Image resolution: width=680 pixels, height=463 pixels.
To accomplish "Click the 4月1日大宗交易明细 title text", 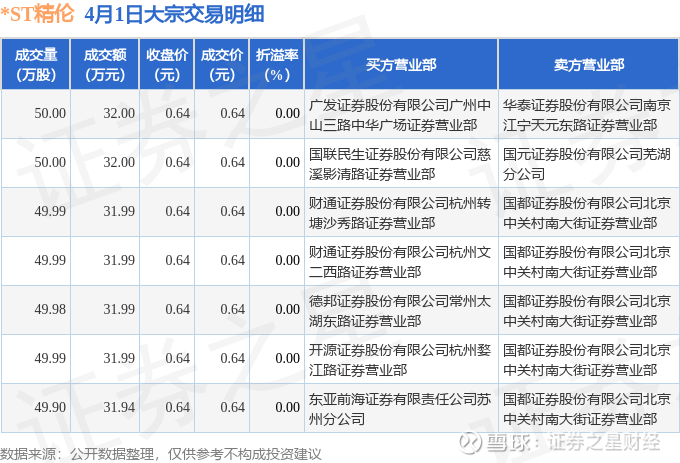I will click(x=174, y=14).
